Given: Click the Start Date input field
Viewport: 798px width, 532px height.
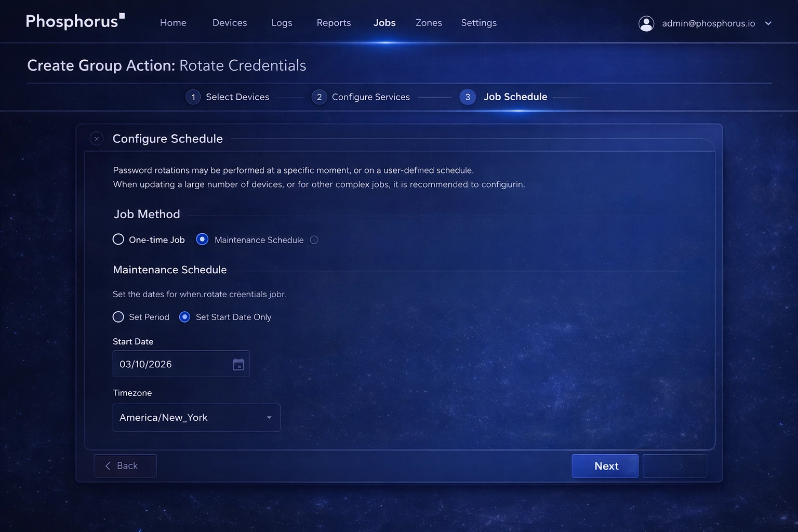Looking at the screenshot, I should pyautogui.click(x=171, y=364).
